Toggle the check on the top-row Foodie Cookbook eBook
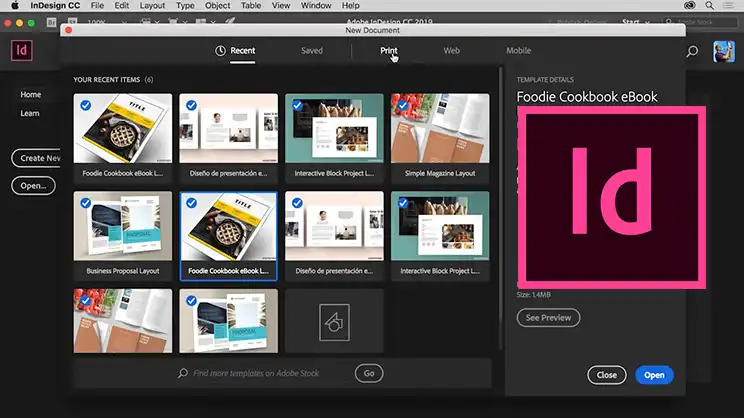Screen dimensions: 744x418 pyautogui.click(x=85, y=105)
